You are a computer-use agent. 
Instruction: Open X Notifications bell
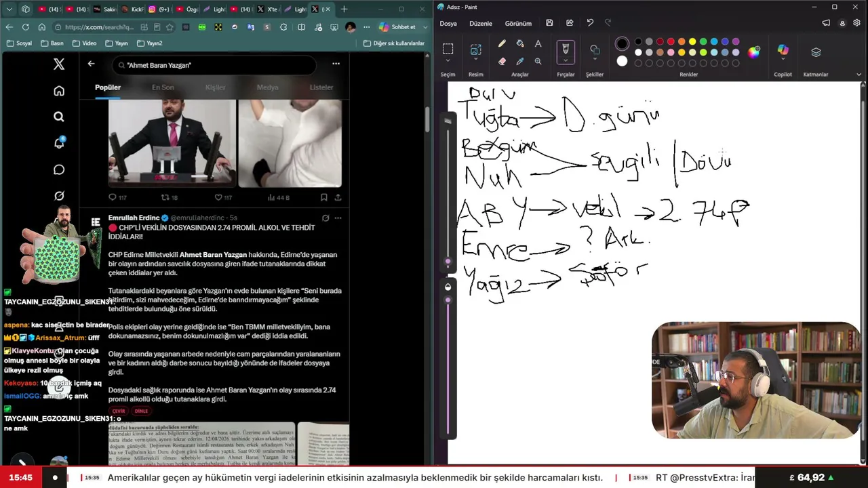pyautogui.click(x=59, y=143)
